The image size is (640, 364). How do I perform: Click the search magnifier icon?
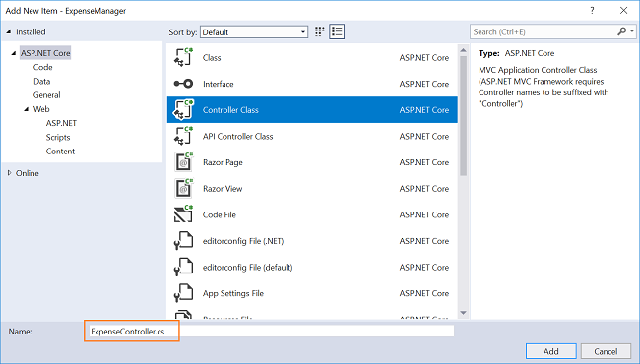tap(622, 31)
